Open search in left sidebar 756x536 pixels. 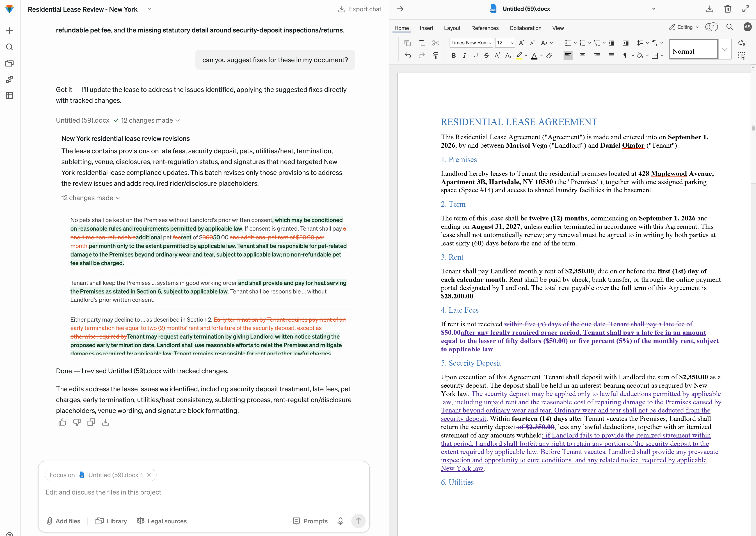click(9, 47)
